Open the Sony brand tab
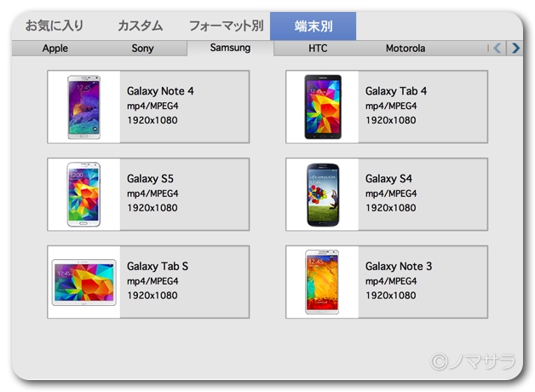This screenshot has height=392, width=535. pyautogui.click(x=143, y=49)
